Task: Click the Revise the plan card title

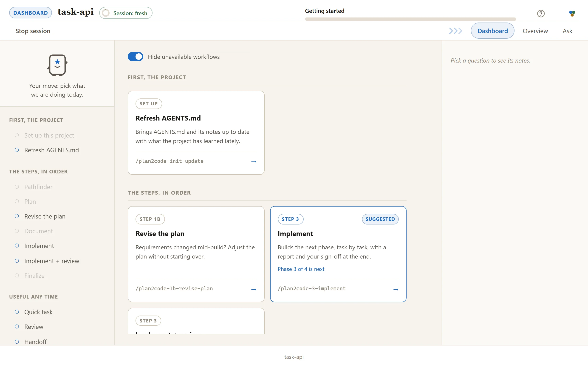Action: click(x=160, y=234)
